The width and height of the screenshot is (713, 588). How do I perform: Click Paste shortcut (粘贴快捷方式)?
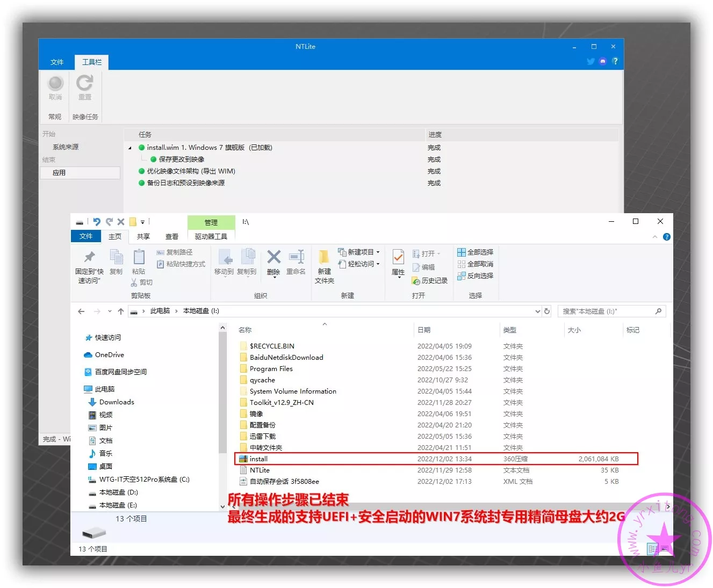click(x=181, y=264)
